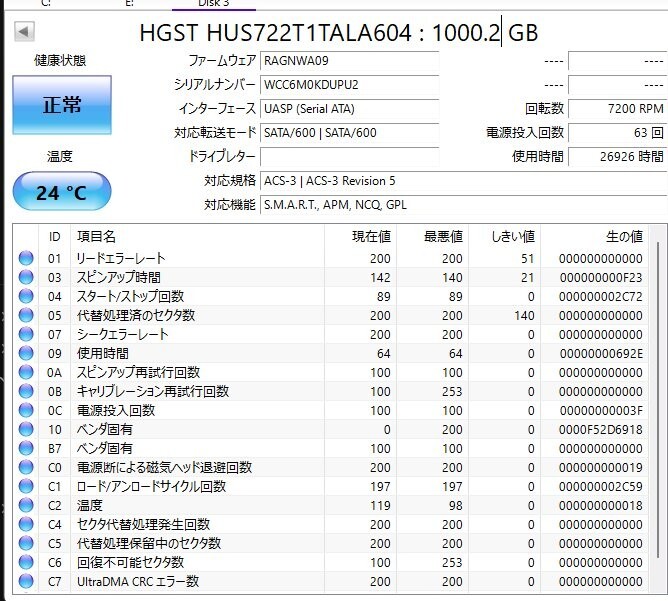Focus the empty drive letter field
668x601 pixels.
(x=349, y=156)
